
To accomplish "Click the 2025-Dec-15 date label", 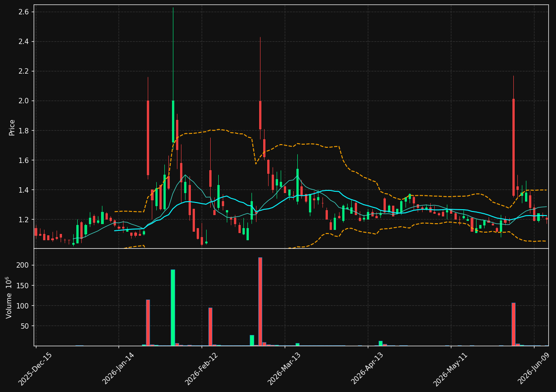I will click(x=35, y=369).
